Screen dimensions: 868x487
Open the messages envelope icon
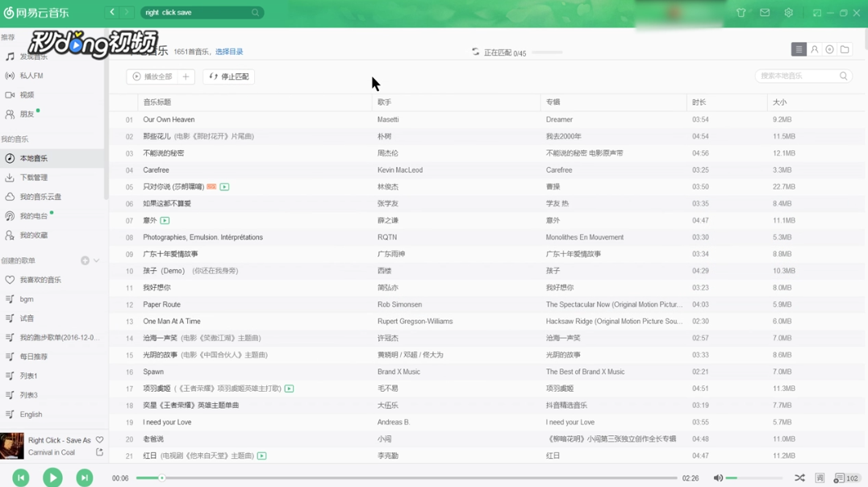pyautogui.click(x=765, y=12)
